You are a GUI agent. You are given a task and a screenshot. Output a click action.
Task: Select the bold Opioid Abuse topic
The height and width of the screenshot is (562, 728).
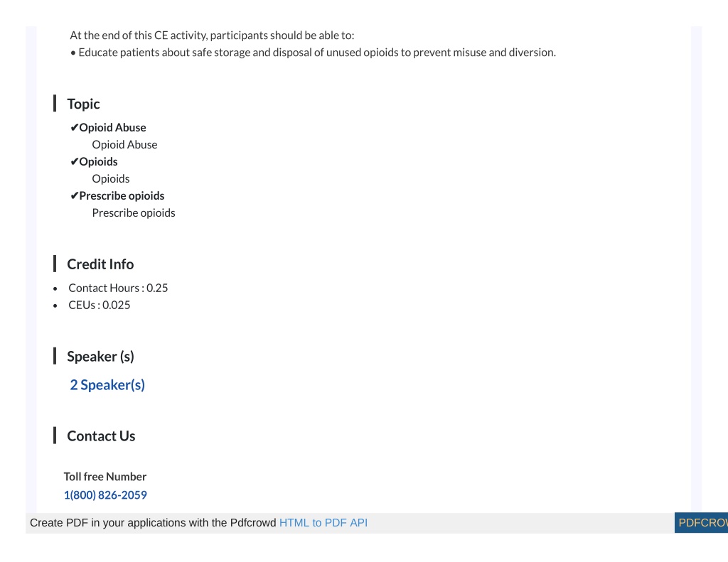pos(112,128)
